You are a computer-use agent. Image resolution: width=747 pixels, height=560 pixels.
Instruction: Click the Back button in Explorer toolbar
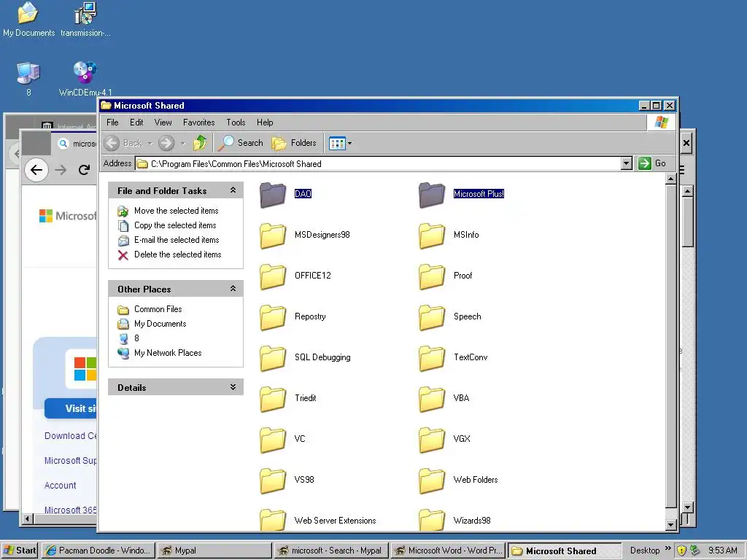point(123,143)
